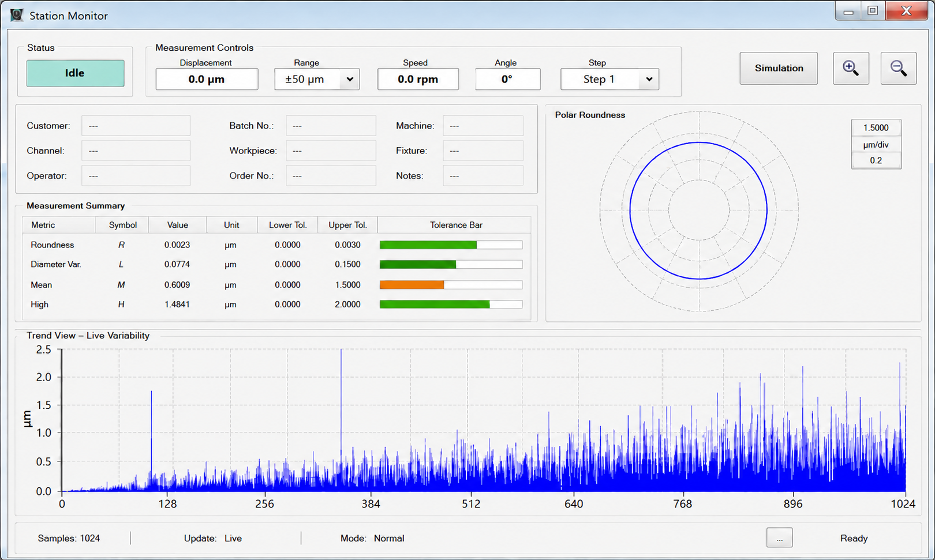Open the Range dropdown arrow

pyautogui.click(x=350, y=80)
